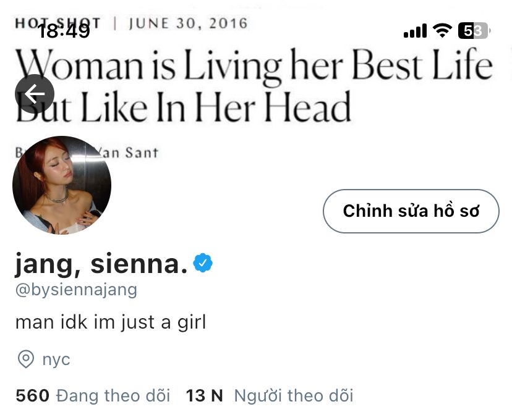Open the 560 Đang theo dõi list
This screenshot has width=512, height=420.
pyautogui.click(x=93, y=395)
